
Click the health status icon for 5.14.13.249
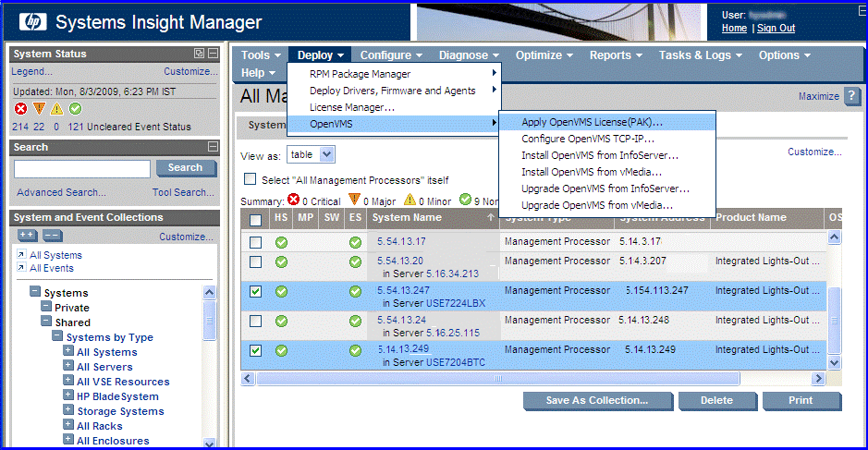point(281,350)
